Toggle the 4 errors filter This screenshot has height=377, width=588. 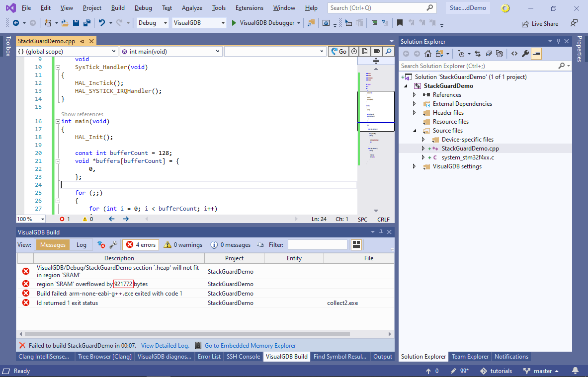tap(141, 245)
